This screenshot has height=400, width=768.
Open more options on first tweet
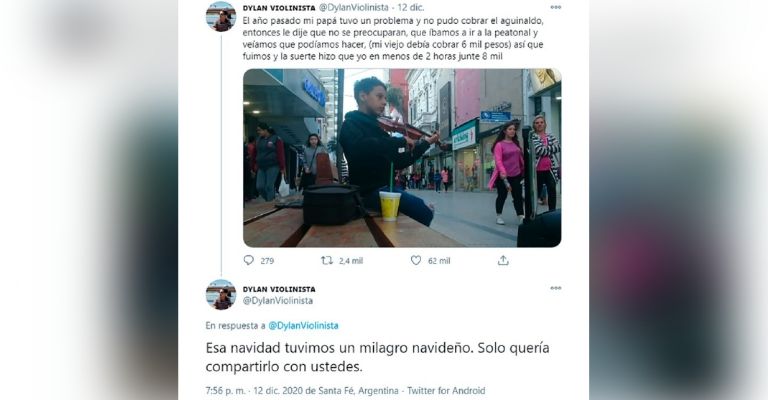click(x=555, y=7)
